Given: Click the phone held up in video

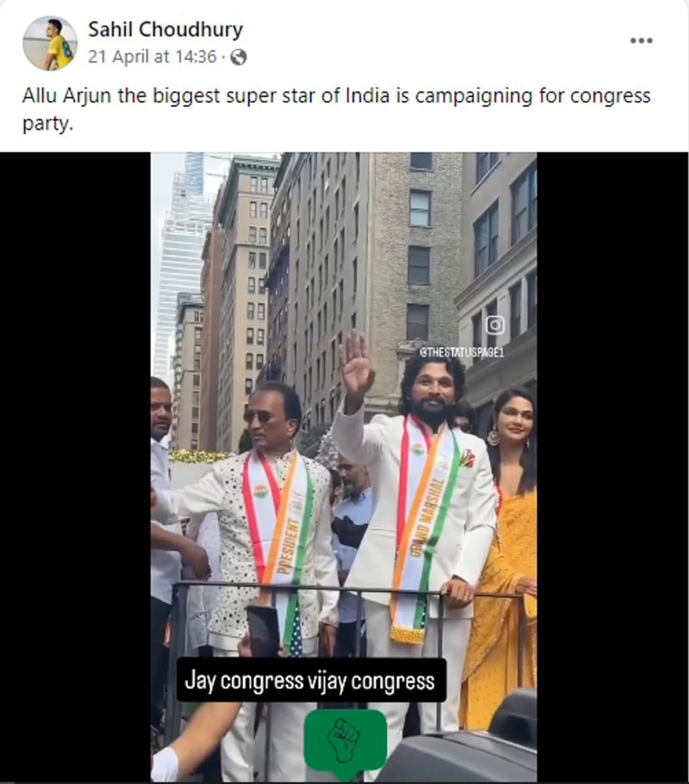Looking at the screenshot, I should [263, 631].
